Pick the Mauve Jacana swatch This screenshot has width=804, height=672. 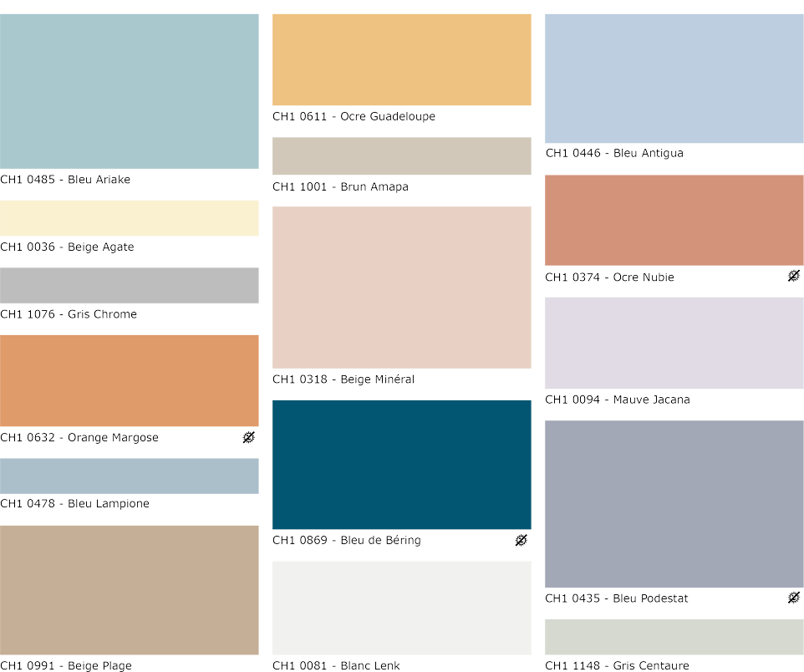(x=674, y=343)
